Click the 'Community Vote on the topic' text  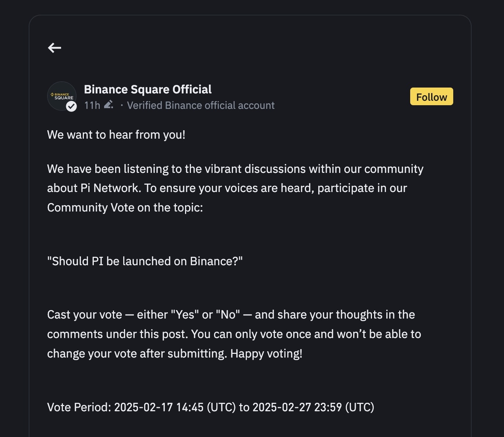click(x=125, y=207)
